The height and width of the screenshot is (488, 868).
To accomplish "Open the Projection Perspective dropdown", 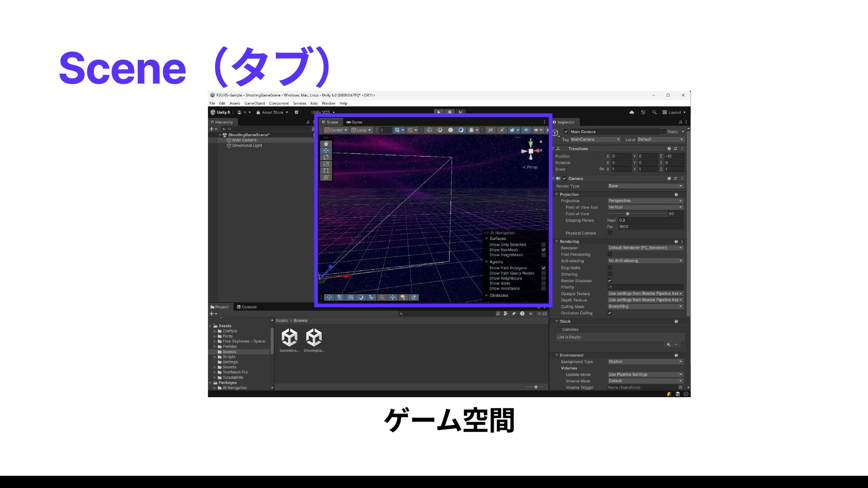I will click(x=645, y=201).
